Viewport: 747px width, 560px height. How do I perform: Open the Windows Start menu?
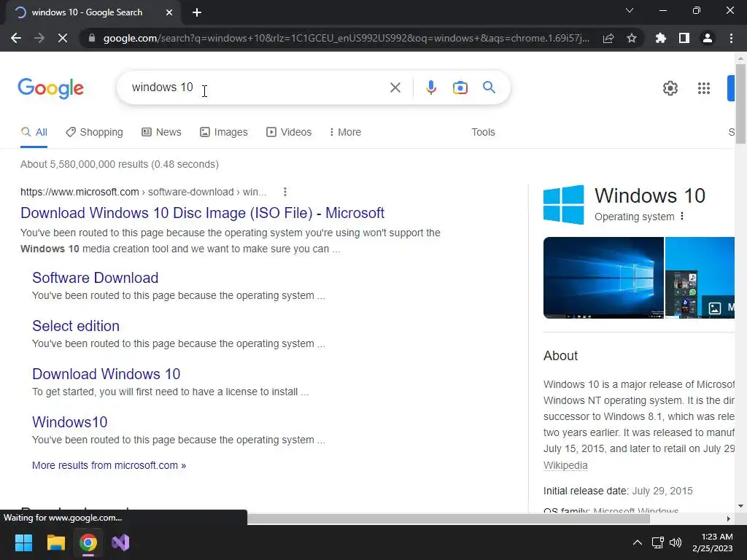(23, 542)
